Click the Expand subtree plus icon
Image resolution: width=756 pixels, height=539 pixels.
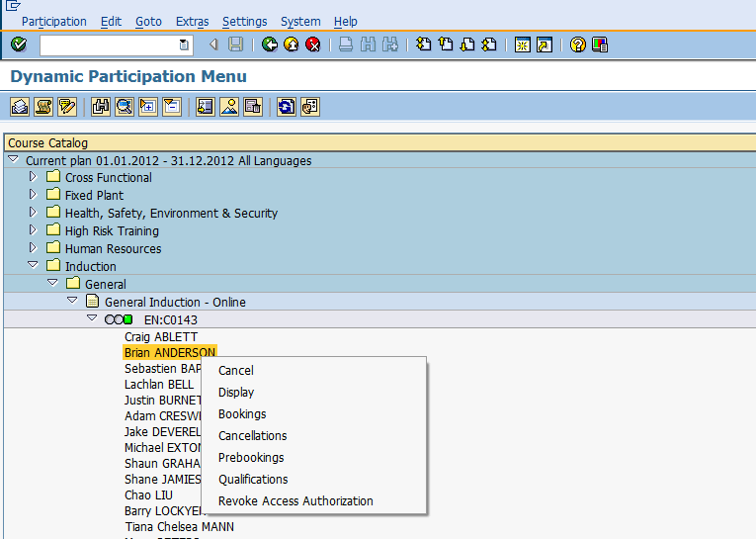(148, 107)
